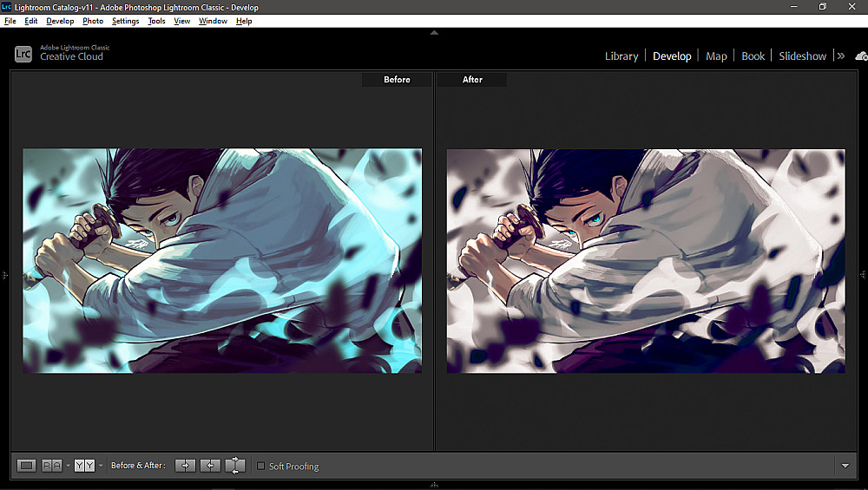This screenshot has height=490, width=868.
Task: Click Adobe Lightroom Classic Creative Cloud text
Action: pyautogui.click(x=75, y=53)
